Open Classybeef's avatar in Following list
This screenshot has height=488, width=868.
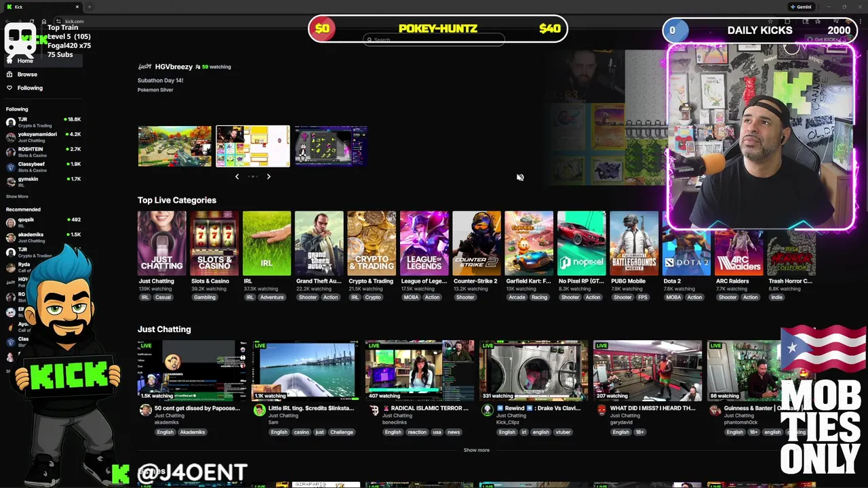(x=11, y=167)
